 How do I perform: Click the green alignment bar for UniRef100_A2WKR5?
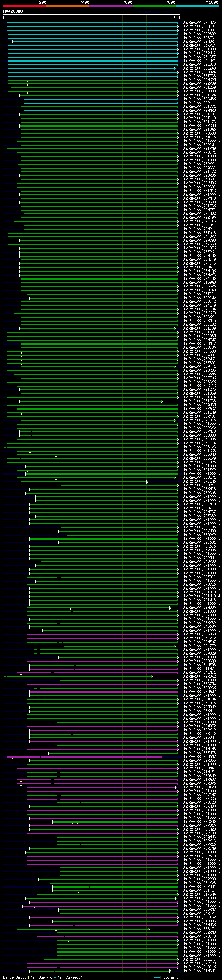93,80
